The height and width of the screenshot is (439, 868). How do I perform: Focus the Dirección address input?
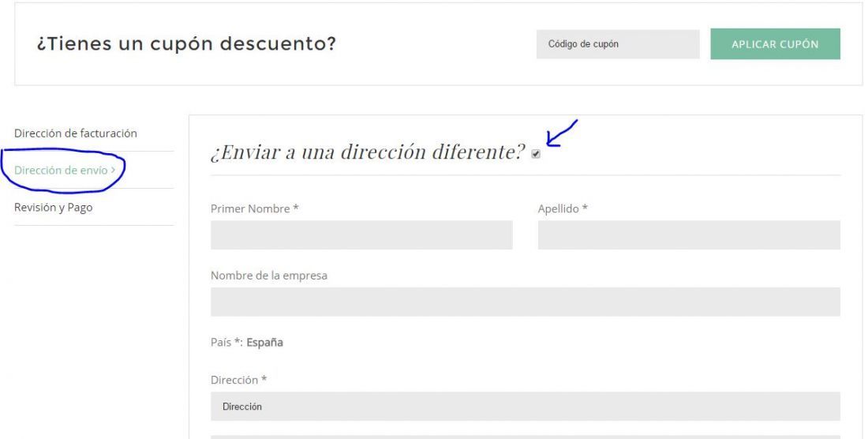(525, 407)
